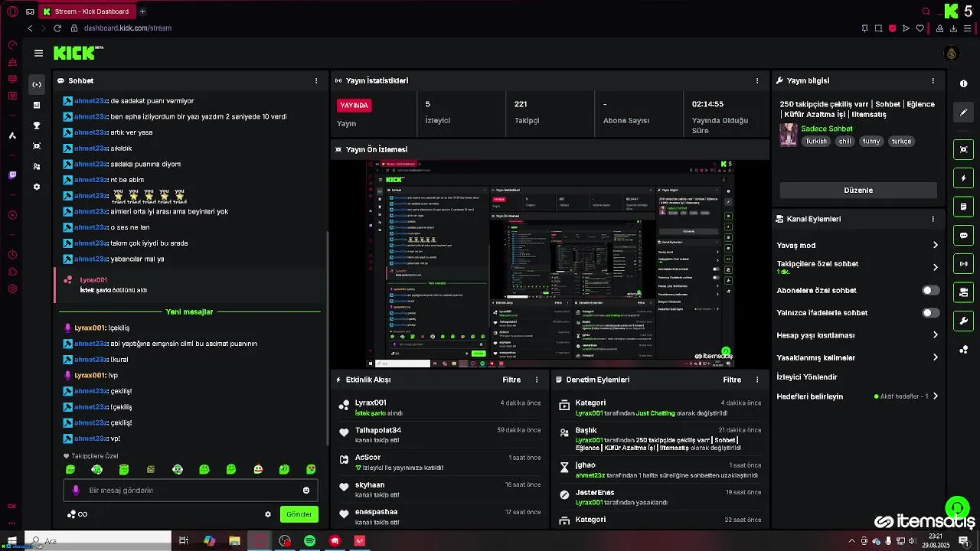Toggle Yalnızca ifadelerle sohbet switch

[x=930, y=313]
